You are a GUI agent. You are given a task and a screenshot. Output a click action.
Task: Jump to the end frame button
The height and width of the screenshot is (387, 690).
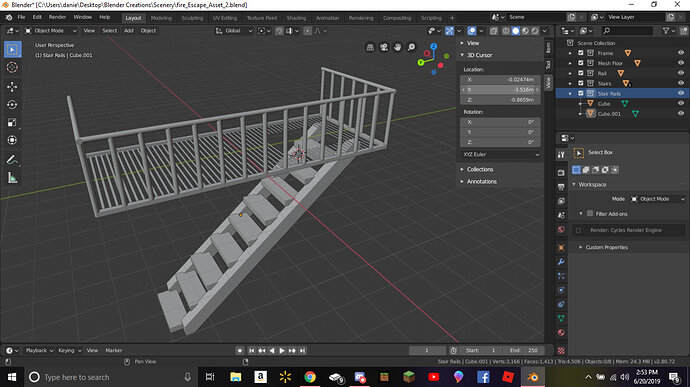tap(302, 350)
